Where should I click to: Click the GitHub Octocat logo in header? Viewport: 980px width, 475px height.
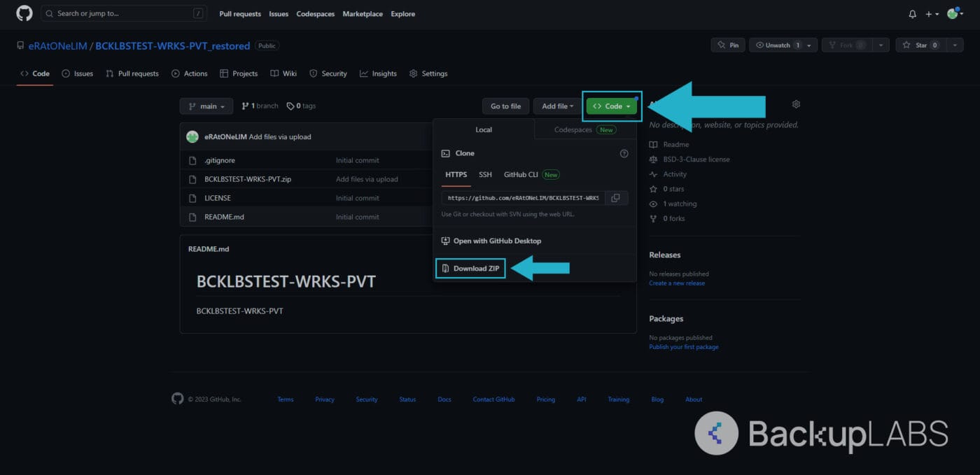(x=24, y=13)
